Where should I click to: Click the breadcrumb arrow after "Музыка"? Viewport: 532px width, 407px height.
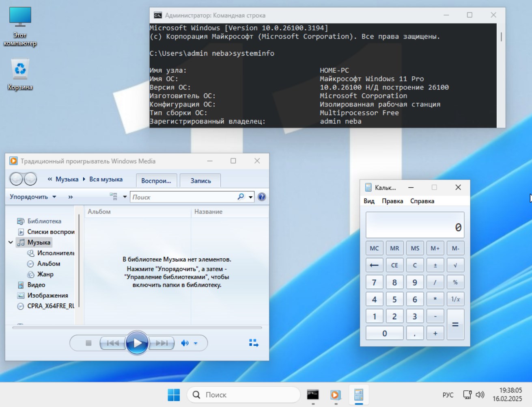coord(84,179)
